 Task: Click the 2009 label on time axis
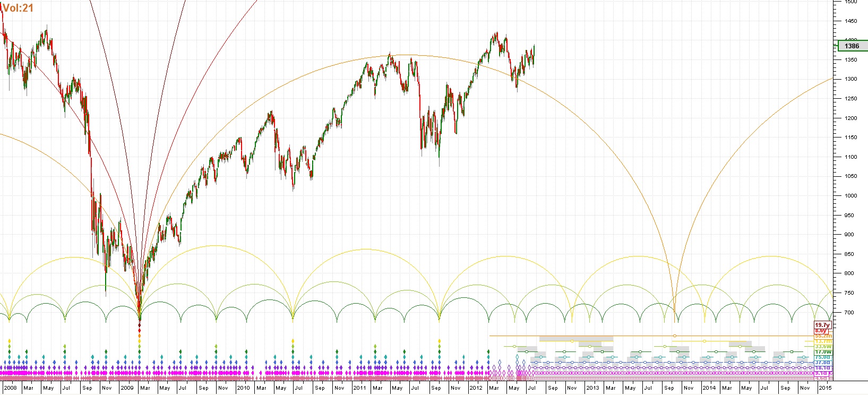127,388
